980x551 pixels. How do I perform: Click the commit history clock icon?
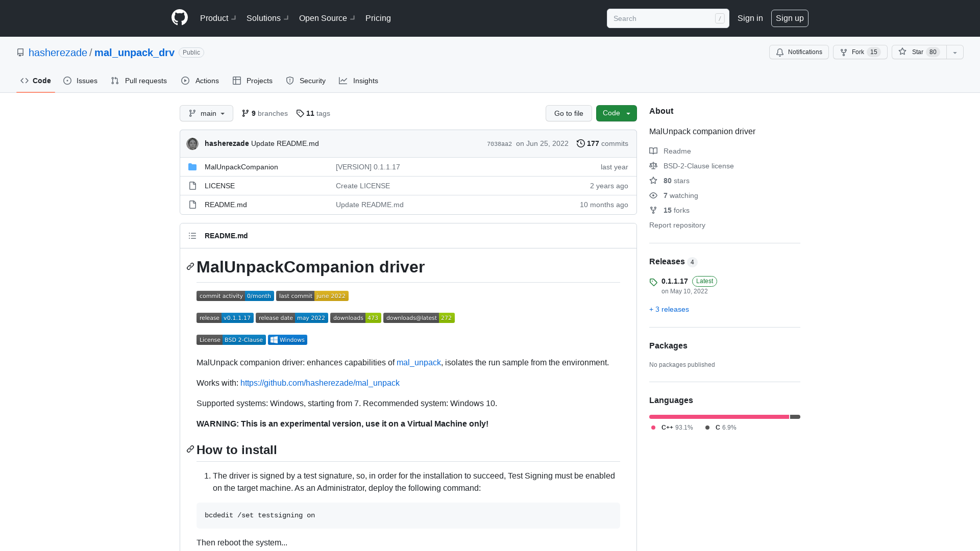point(581,143)
